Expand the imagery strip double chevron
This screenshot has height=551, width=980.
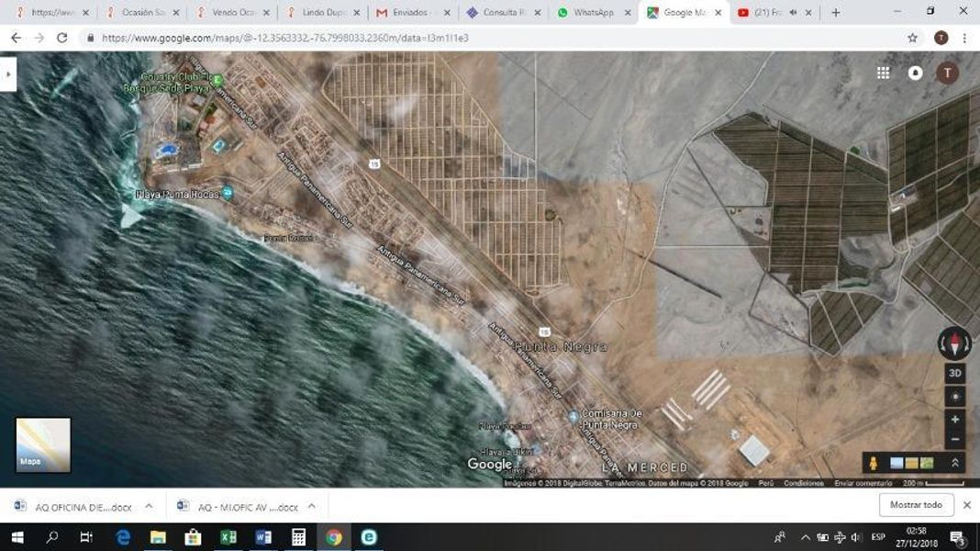coord(955,463)
